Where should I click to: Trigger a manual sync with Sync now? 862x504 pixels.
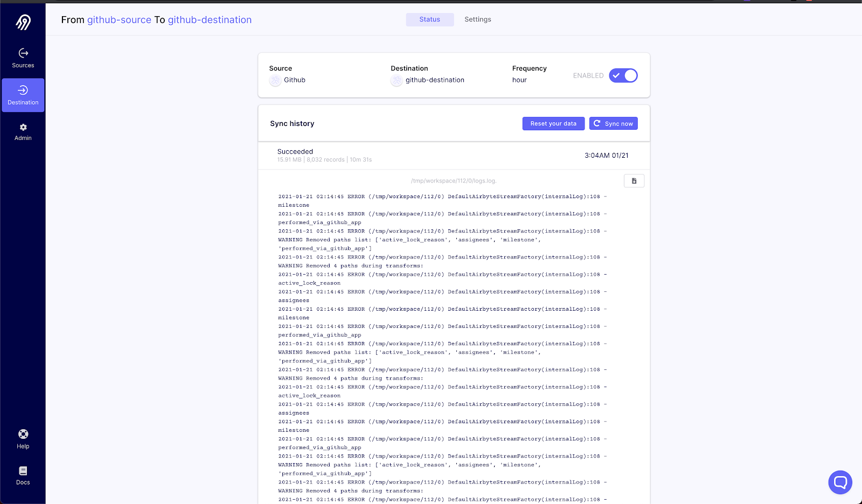pyautogui.click(x=613, y=123)
